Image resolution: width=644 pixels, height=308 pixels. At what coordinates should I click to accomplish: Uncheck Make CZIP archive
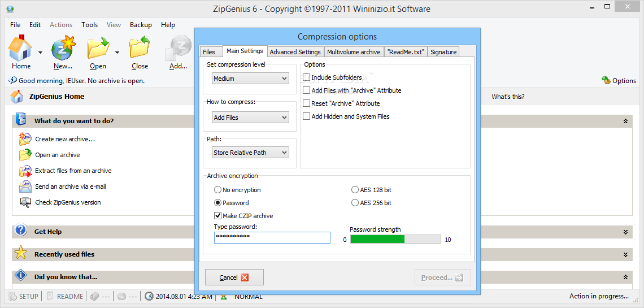[217, 216]
